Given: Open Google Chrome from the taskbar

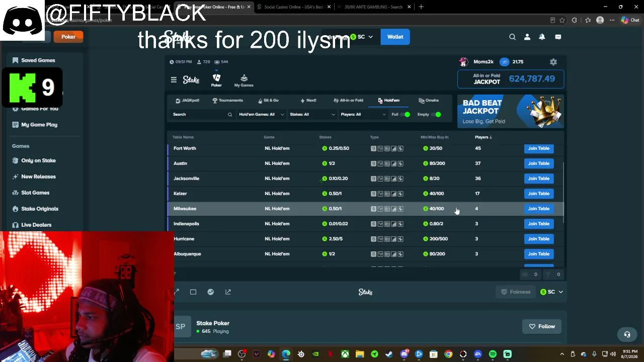Looking at the screenshot, I should [x=448, y=354].
